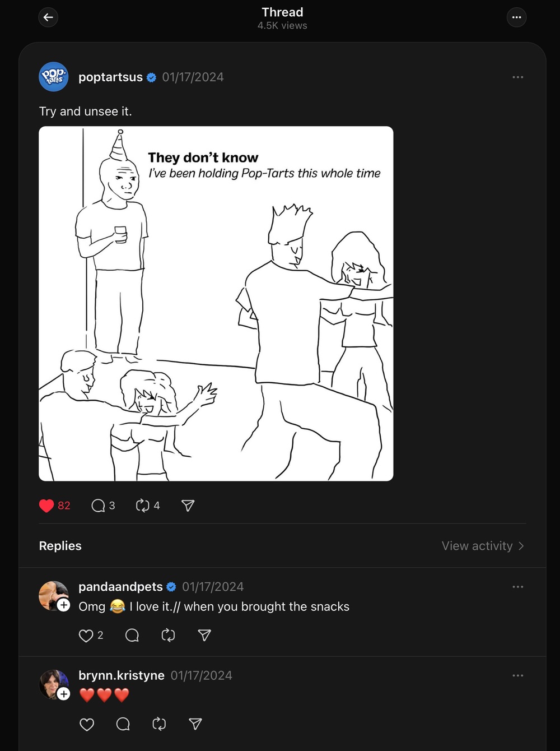Open the brynn.kristyne username profile
This screenshot has width=560, height=751.
(x=121, y=675)
